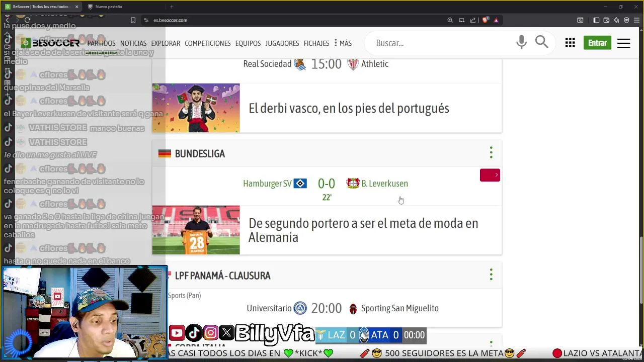Screen dimensions: 644x362
Task: Click the Sports (Pan) channel label
Action: click(184, 296)
